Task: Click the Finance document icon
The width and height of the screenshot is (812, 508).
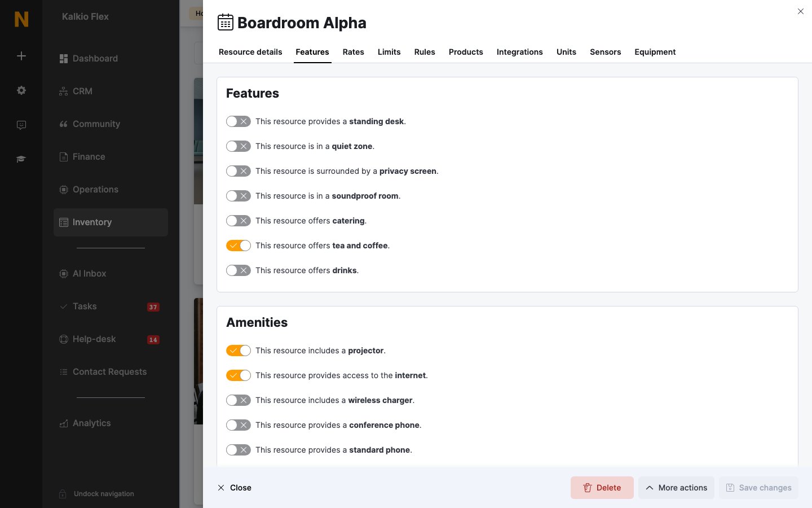Action: pos(64,157)
